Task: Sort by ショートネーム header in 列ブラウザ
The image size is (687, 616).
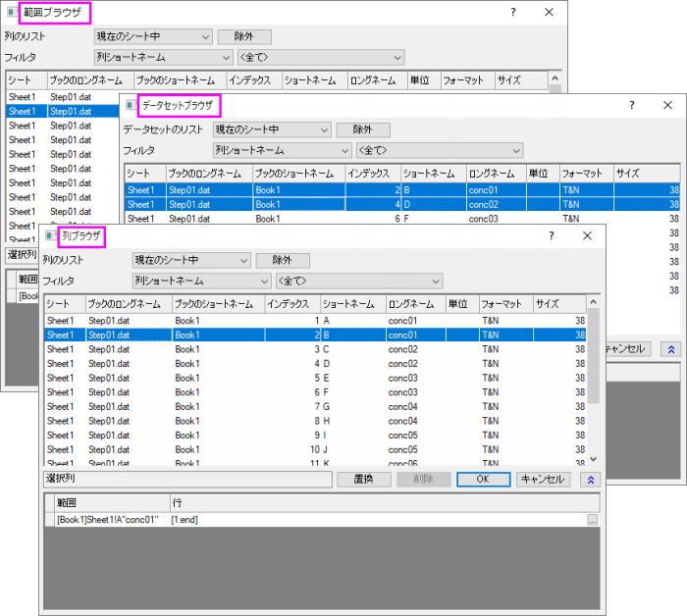Action: [352, 304]
